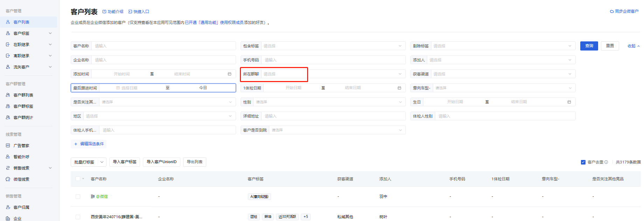Click the 编辑筛选条件 link
This screenshot has width=644, height=221.
pyautogui.click(x=92, y=144)
